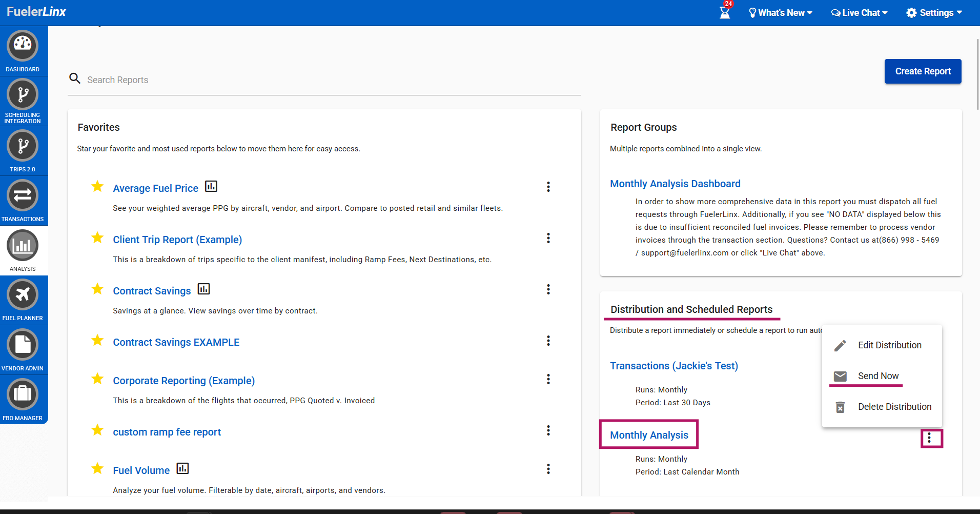Open Corporate Reporting (Example) link
The width and height of the screenshot is (980, 514).
pyautogui.click(x=184, y=381)
